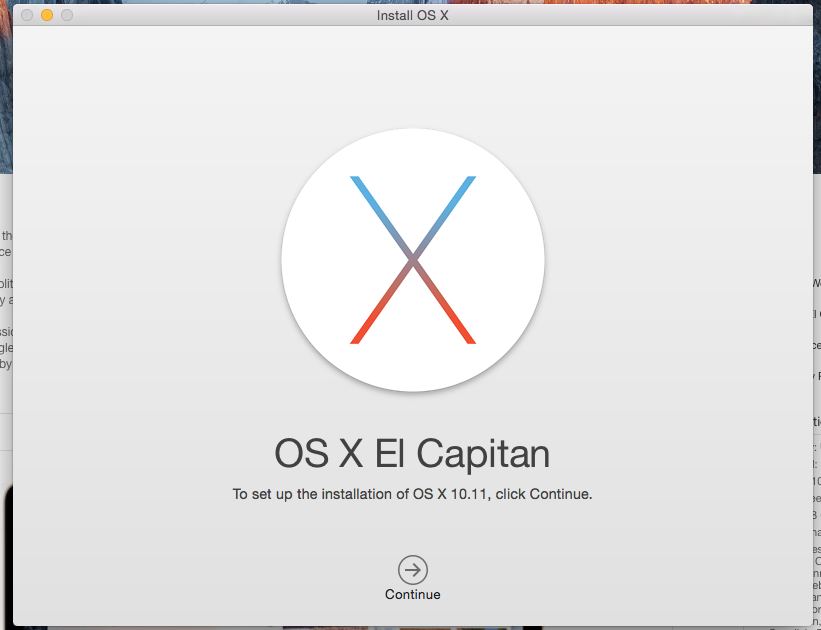821x630 pixels.
Task: Click the OS X El Capitan logo
Action: point(413,260)
